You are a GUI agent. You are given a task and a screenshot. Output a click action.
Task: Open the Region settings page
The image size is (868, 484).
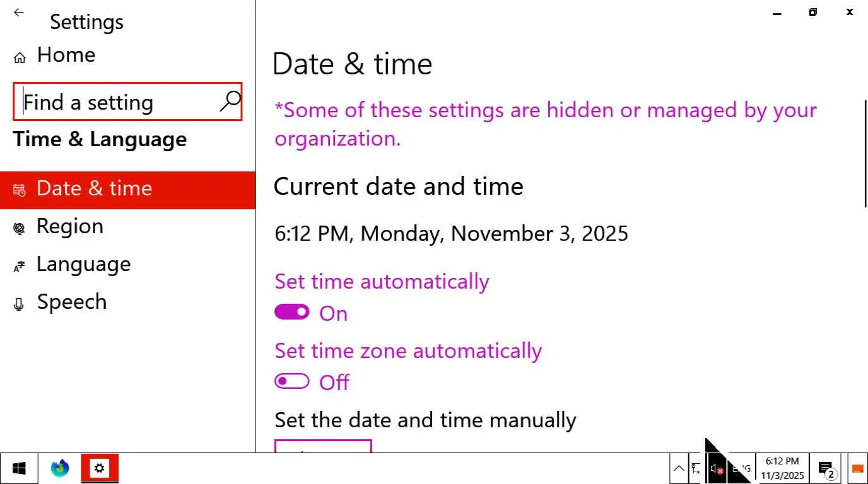[x=69, y=227]
